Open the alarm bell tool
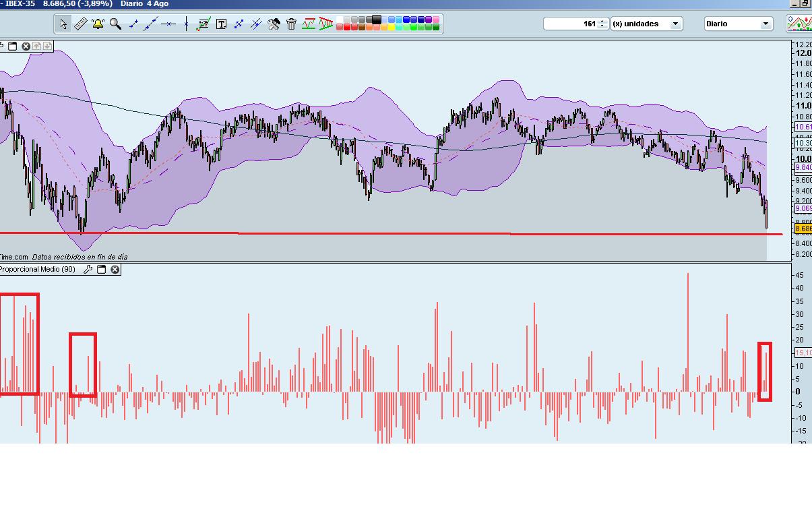The width and height of the screenshot is (812, 513). click(98, 24)
